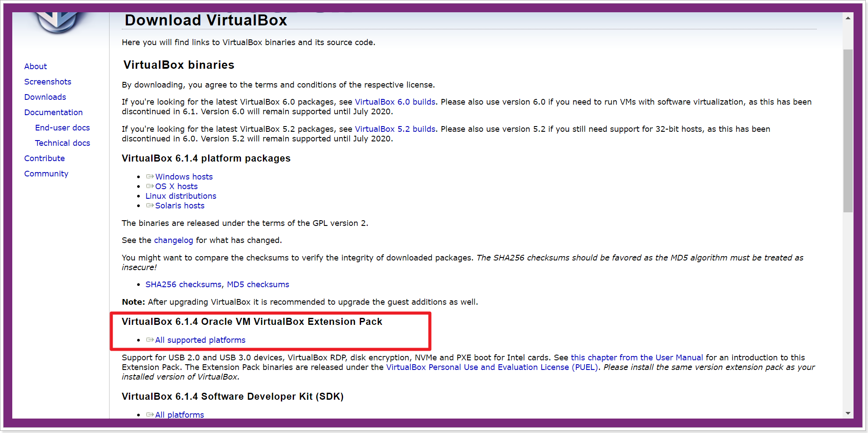The height and width of the screenshot is (433, 868).
Task: Click the vertical scrollbar thumb
Action: tap(848, 130)
